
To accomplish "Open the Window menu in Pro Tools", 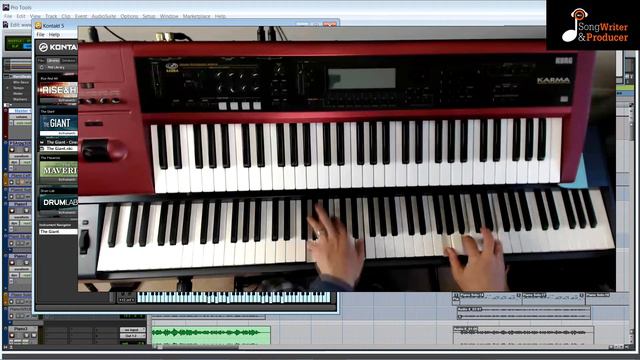I will coord(169,16).
